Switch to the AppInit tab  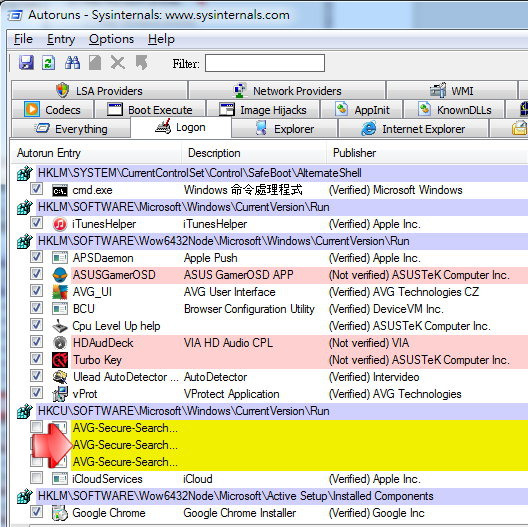(x=362, y=109)
